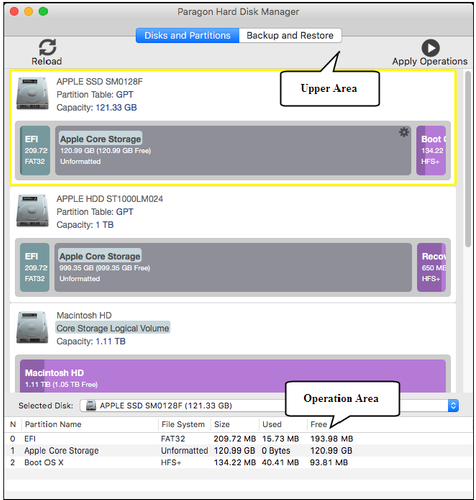The image size is (476, 500).
Task: Select the 120.99 GB Apple Core Storage partition
Action: pos(233,150)
